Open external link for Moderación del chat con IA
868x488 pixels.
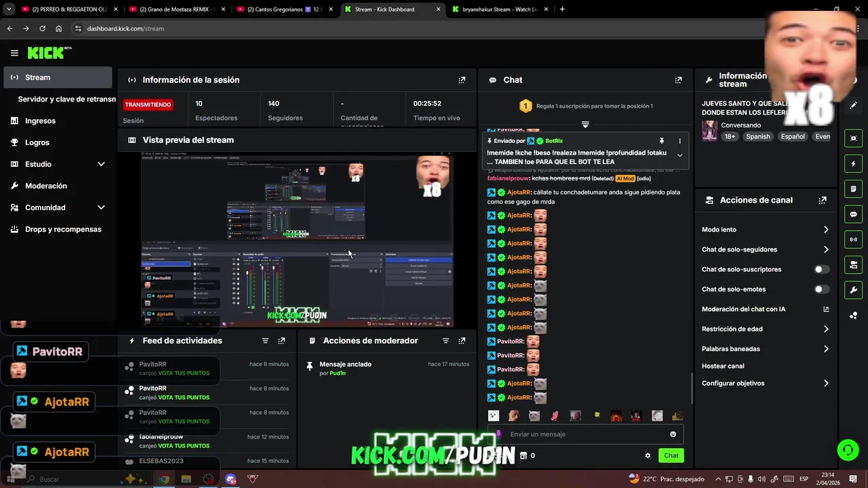(x=826, y=309)
